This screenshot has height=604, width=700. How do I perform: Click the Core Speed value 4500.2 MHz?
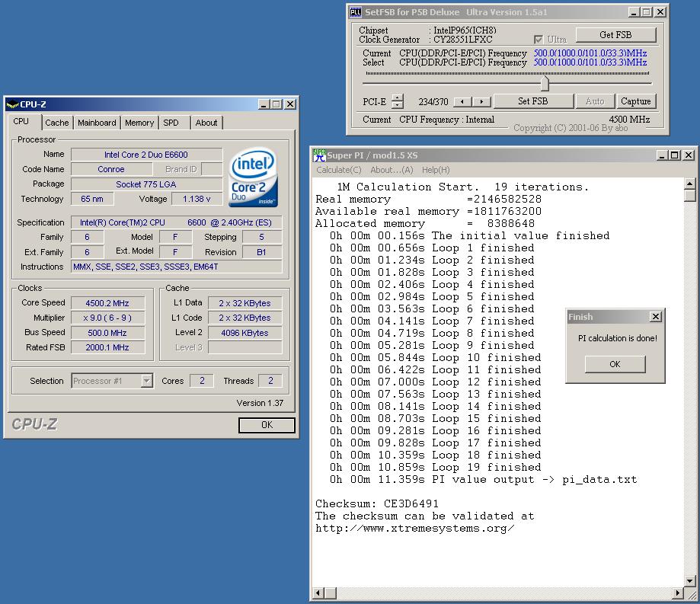coord(107,303)
